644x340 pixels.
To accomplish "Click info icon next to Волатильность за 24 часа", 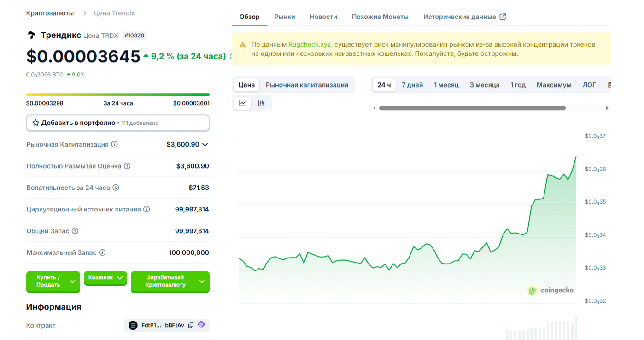I will [116, 188].
